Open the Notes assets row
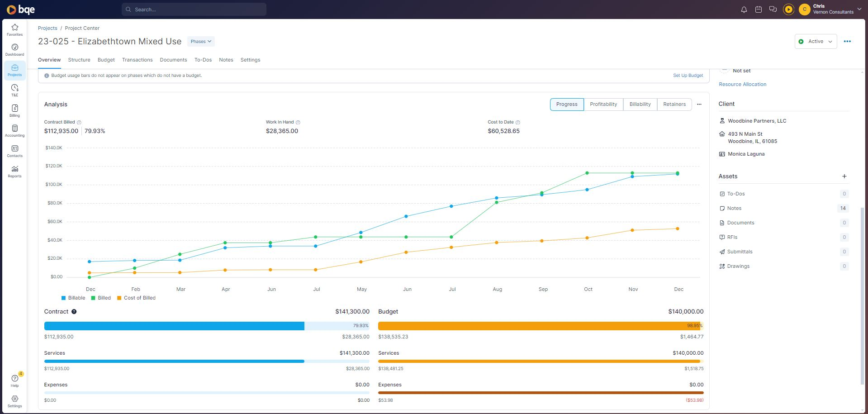868x414 pixels. 784,208
